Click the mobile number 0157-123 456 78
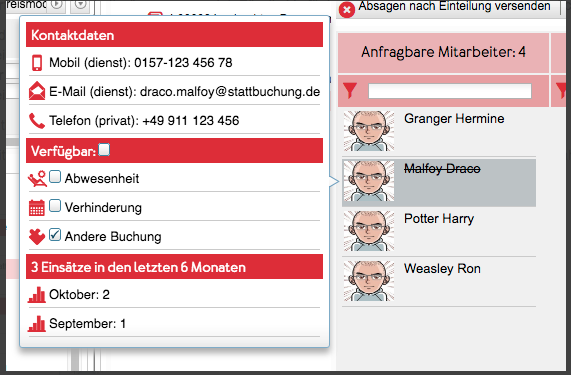Viewport: 571px width, 375px height. (x=183, y=63)
